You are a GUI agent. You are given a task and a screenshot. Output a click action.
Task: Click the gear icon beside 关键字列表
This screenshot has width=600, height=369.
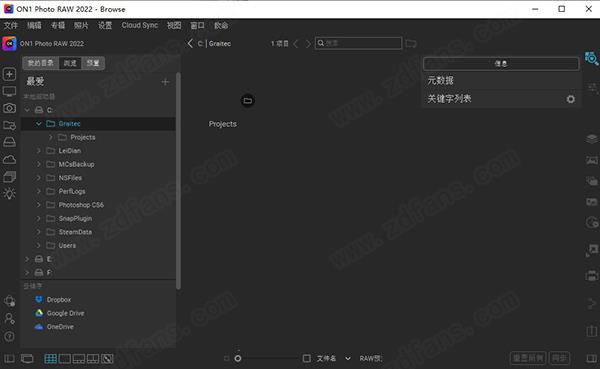tap(571, 99)
